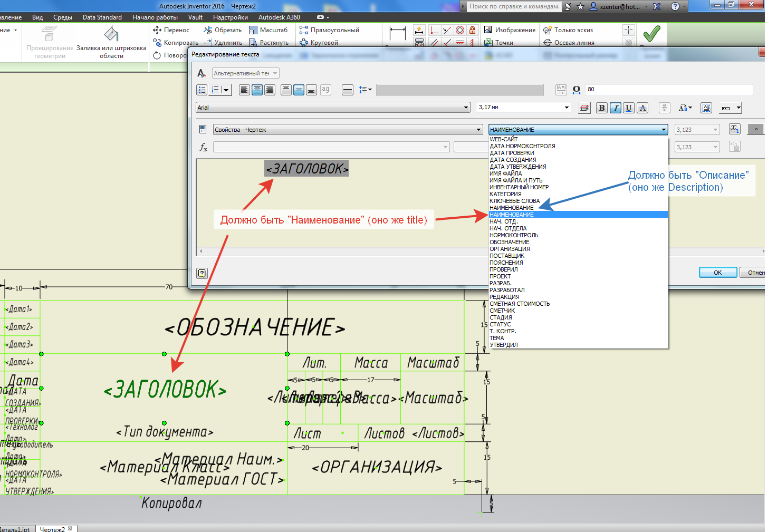This screenshot has width=777, height=532.
Task: Open the Vault ribbon tab
Action: pyautogui.click(x=195, y=17)
